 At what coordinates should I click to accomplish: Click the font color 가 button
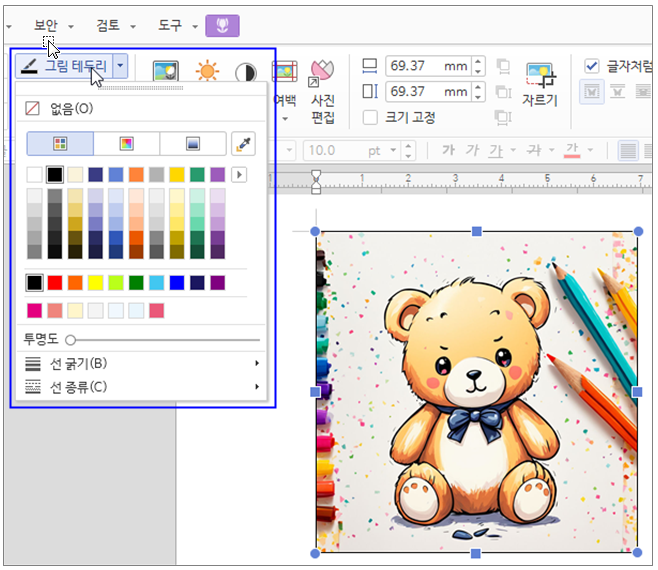pos(572,150)
